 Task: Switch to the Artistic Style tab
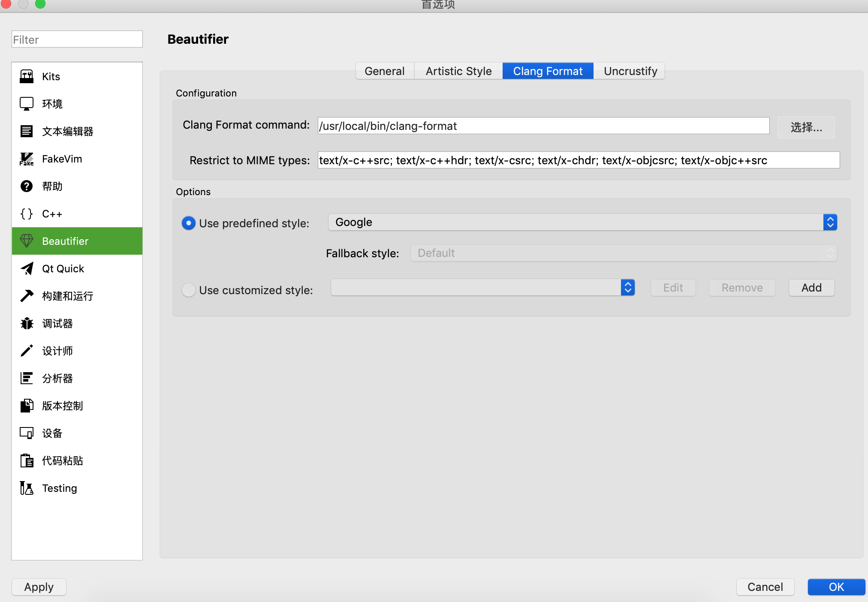(458, 71)
